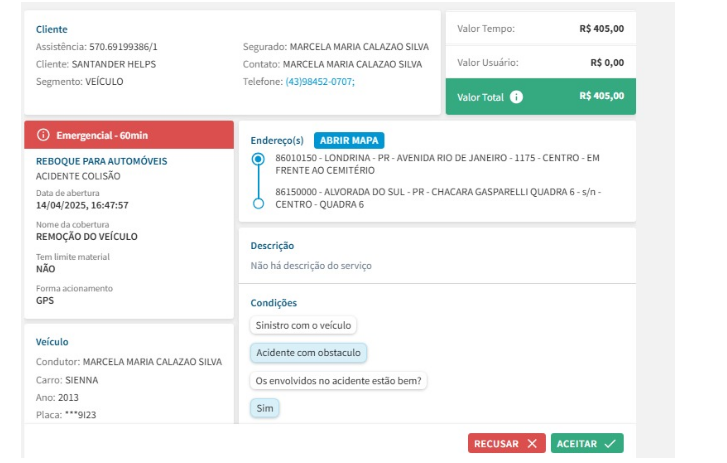
Task: Select the Acidente com obstaculo chip
Action: pyautogui.click(x=308, y=353)
